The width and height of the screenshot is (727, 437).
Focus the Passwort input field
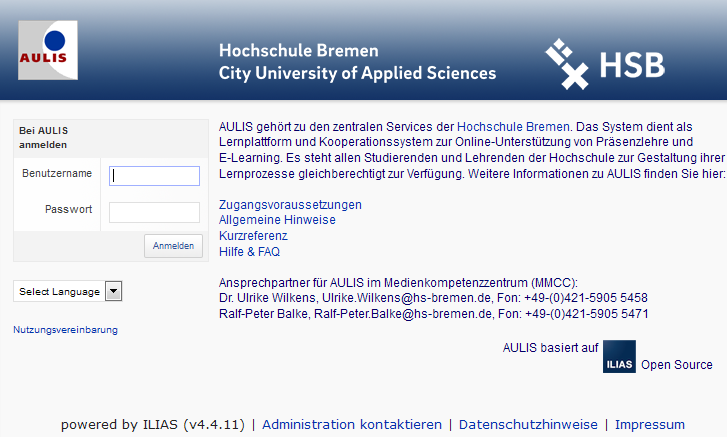154,212
